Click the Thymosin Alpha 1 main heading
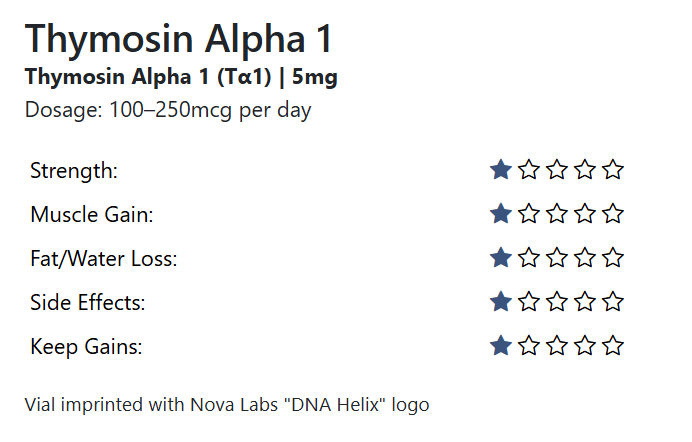The width and height of the screenshot is (692, 442). pos(178,39)
